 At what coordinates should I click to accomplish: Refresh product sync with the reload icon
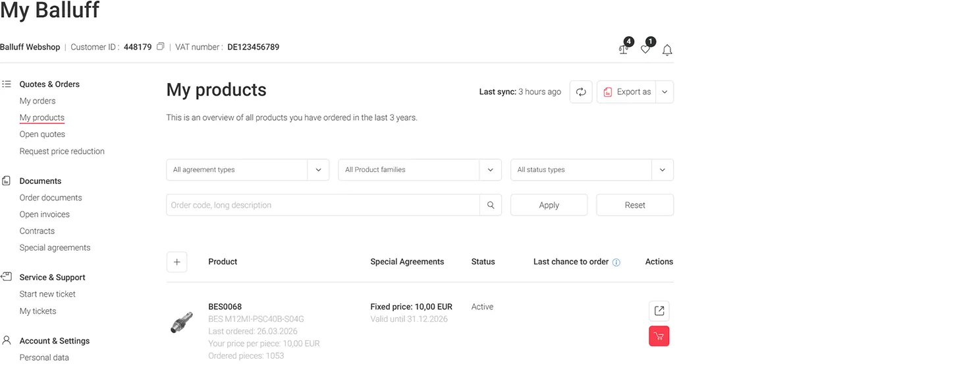click(581, 92)
